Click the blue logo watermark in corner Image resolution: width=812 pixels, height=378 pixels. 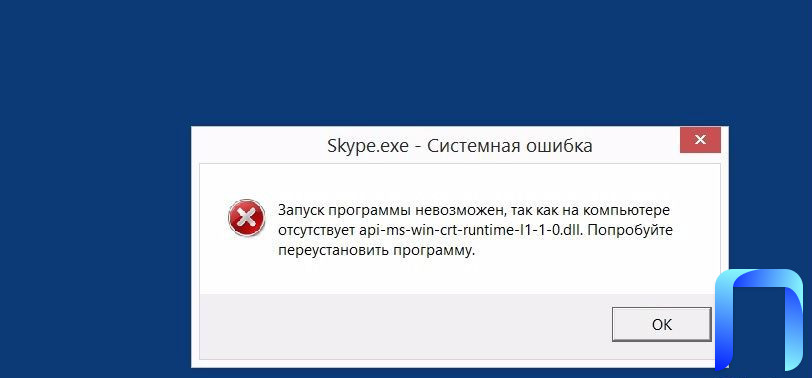[759, 319]
